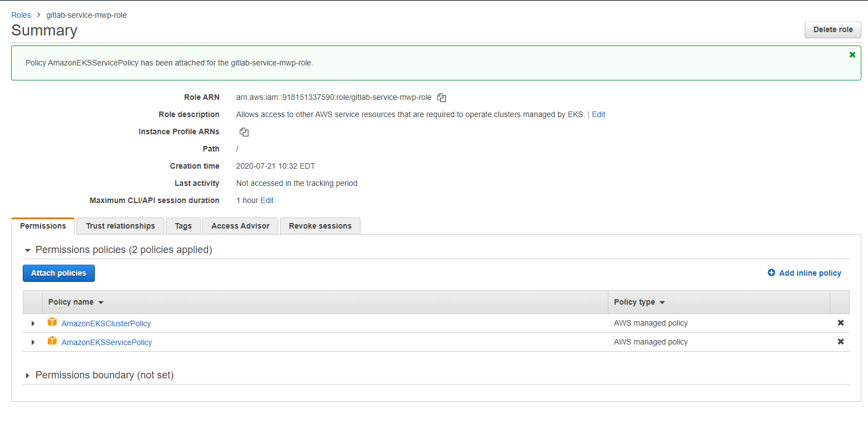Dismiss the green success notification banner
The height and width of the screenshot is (430, 868).
(x=852, y=54)
